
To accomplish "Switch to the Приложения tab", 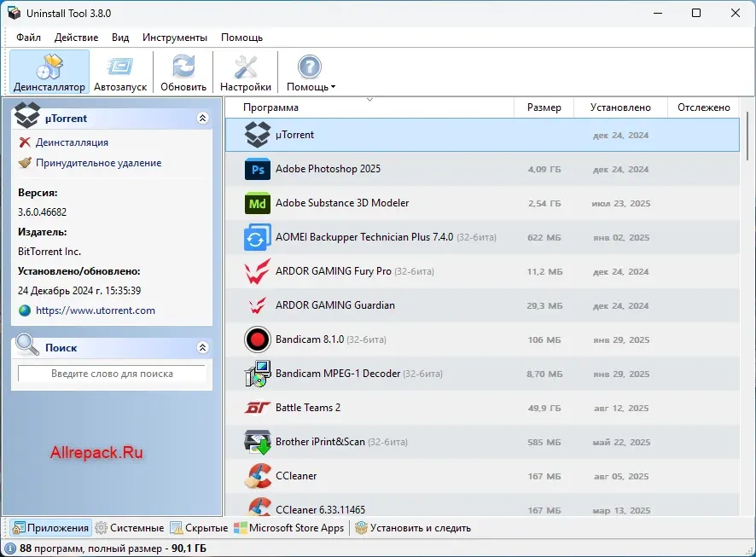I will (x=50, y=528).
